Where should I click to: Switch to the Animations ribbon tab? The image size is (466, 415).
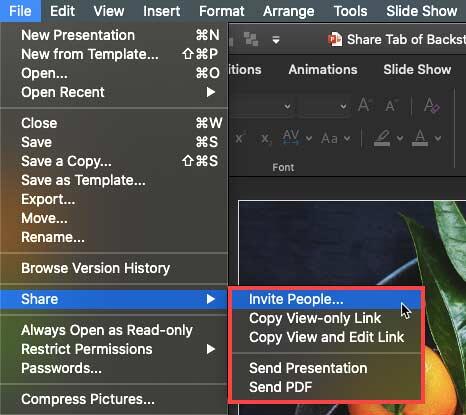[x=323, y=69]
